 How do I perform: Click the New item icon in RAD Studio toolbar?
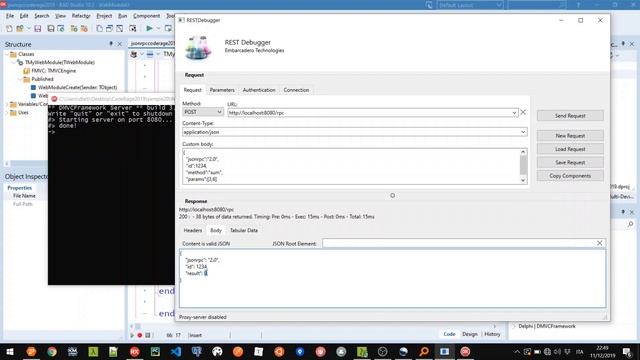point(9,29)
